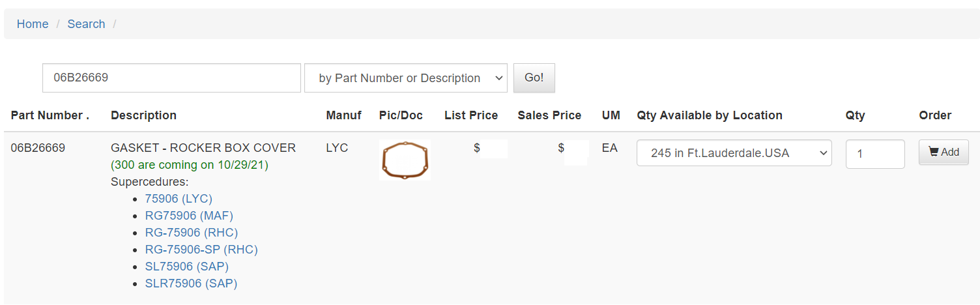
Task: Click the Description column header
Action: 143,115
